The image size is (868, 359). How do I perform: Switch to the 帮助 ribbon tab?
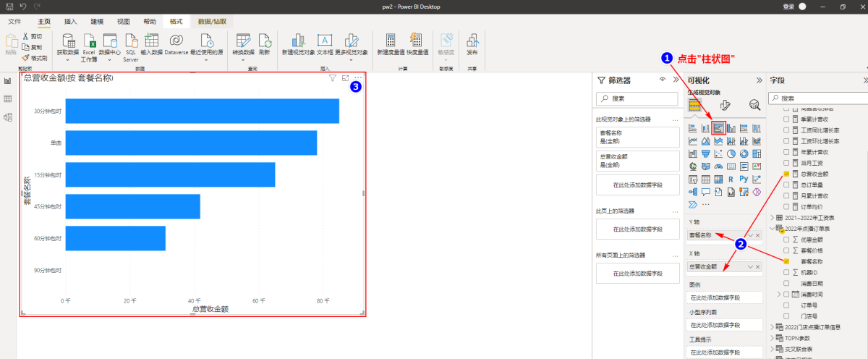[x=150, y=22]
